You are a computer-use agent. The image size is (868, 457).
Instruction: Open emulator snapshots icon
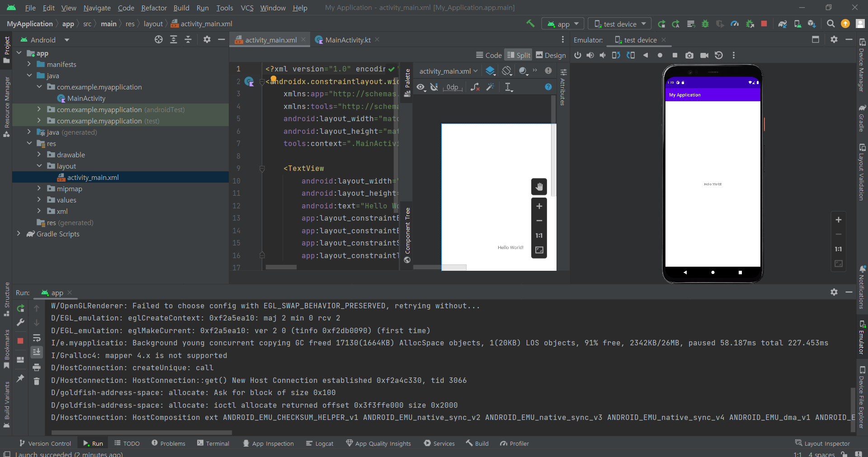click(x=719, y=55)
